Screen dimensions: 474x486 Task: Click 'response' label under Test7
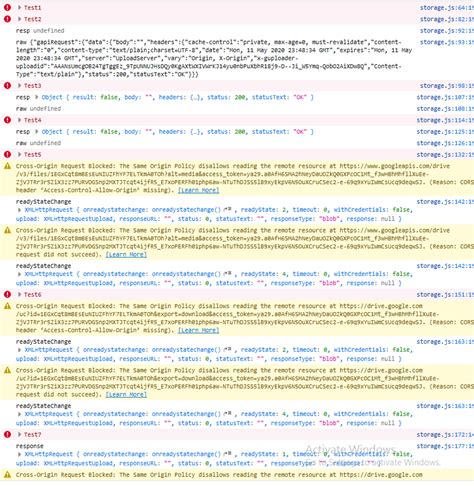(x=29, y=446)
